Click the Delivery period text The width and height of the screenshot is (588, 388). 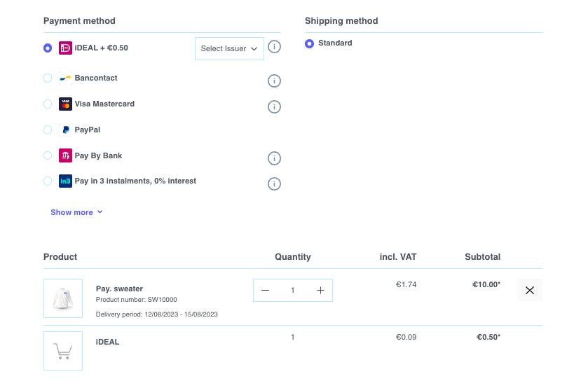pyautogui.click(x=157, y=314)
